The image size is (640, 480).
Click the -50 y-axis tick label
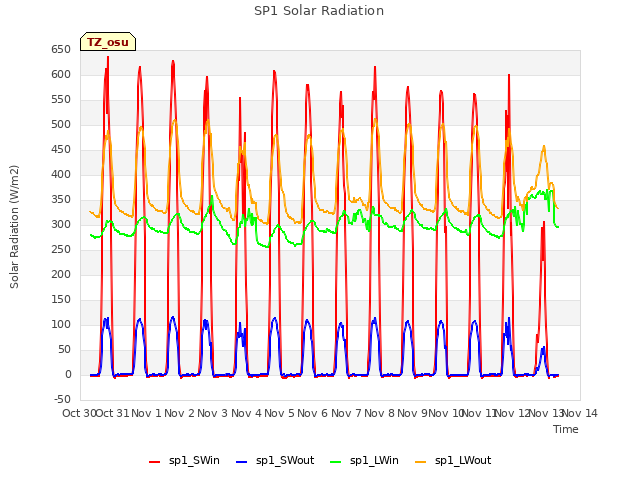pyautogui.click(x=62, y=399)
